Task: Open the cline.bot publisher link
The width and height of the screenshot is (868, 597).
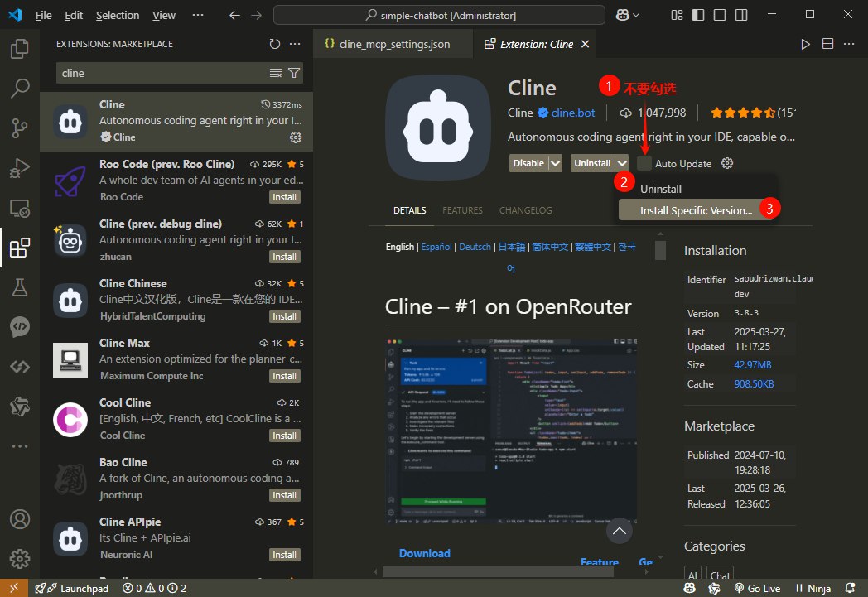Action: [572, 113]
